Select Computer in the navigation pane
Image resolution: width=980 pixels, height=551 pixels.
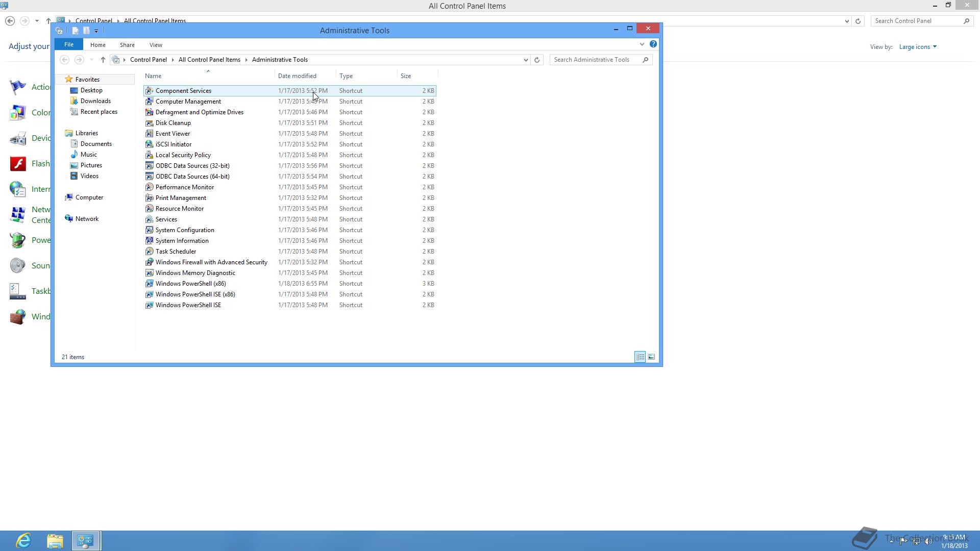(89, 197)
